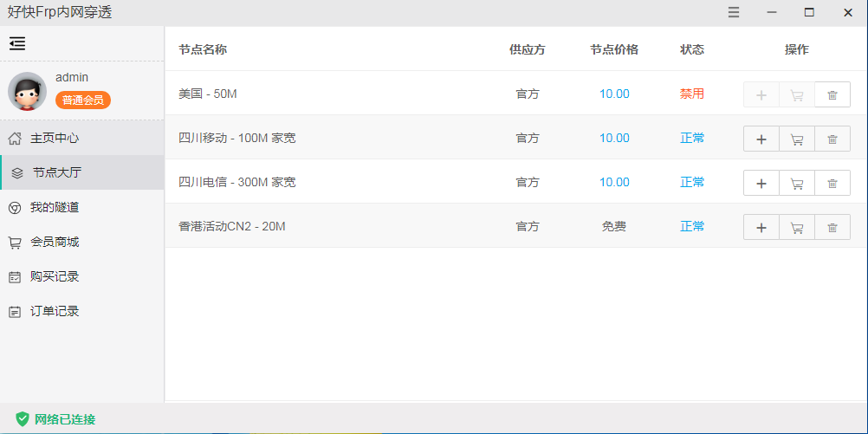Open 订单记录 order records

point(55,311)
